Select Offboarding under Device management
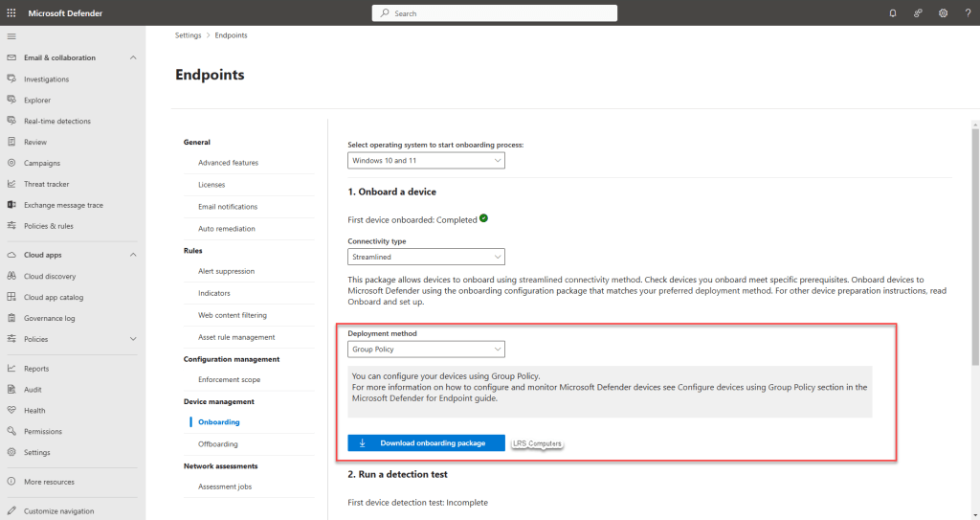 218,444
